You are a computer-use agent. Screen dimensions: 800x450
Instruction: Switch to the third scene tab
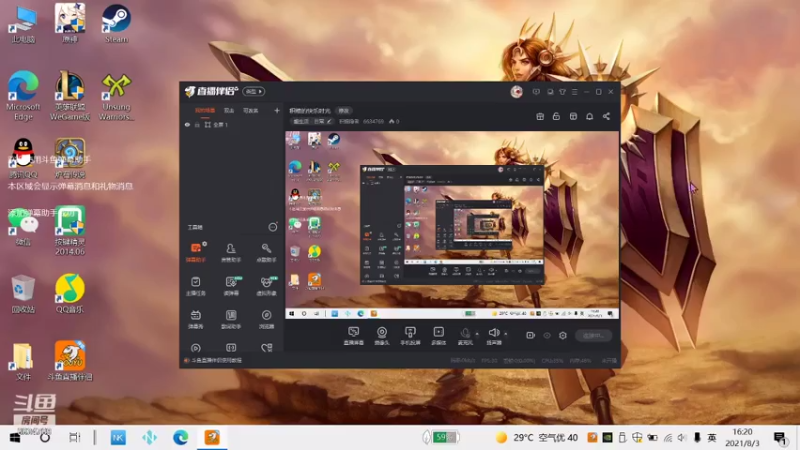click(251, 111)
